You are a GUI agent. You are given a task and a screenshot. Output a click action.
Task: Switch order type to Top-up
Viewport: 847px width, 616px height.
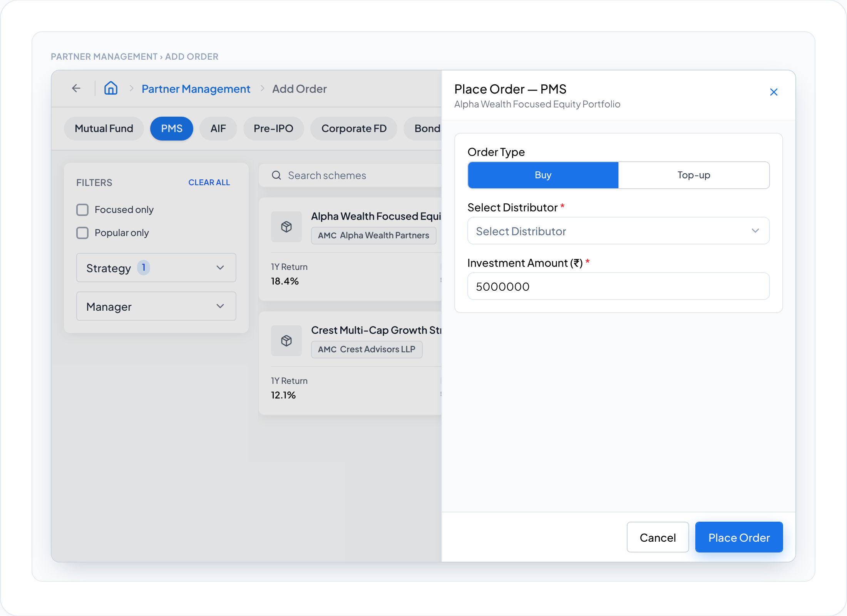(694, 175)
